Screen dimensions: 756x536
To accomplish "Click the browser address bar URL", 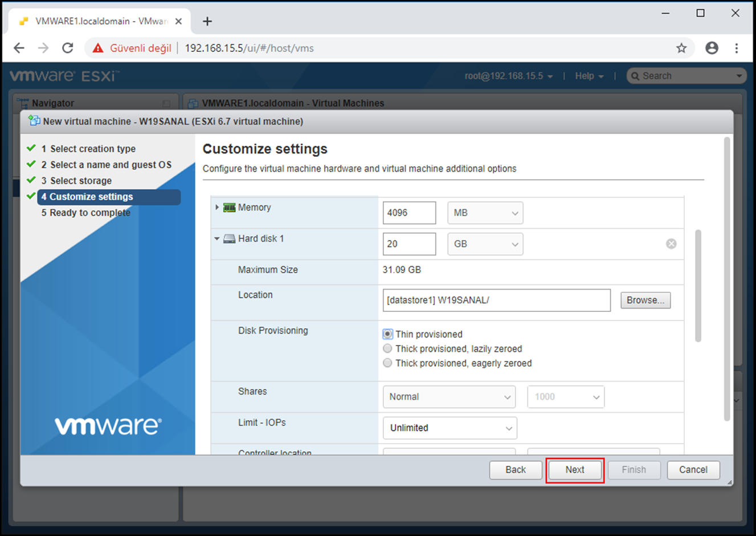I will (249, 48).
